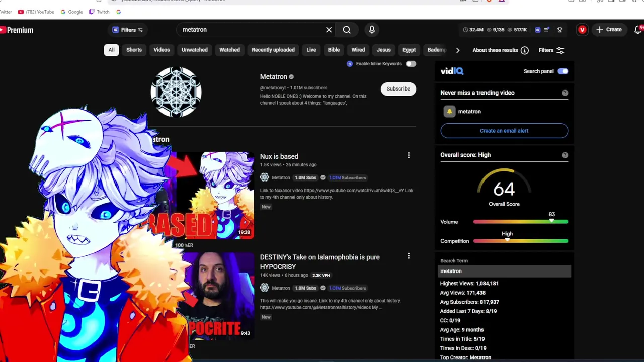Open the Filters dropdown right of results info

pos(551,50)
